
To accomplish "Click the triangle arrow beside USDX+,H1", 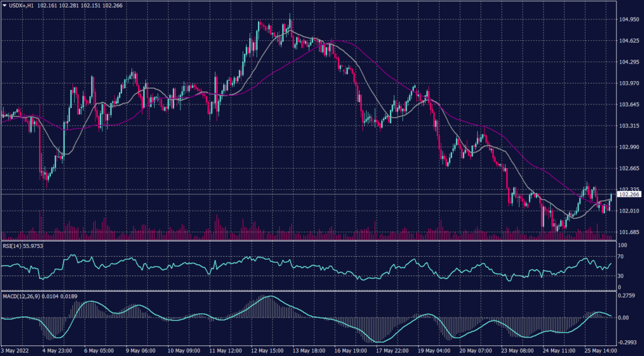I will (x=4, y=6).
